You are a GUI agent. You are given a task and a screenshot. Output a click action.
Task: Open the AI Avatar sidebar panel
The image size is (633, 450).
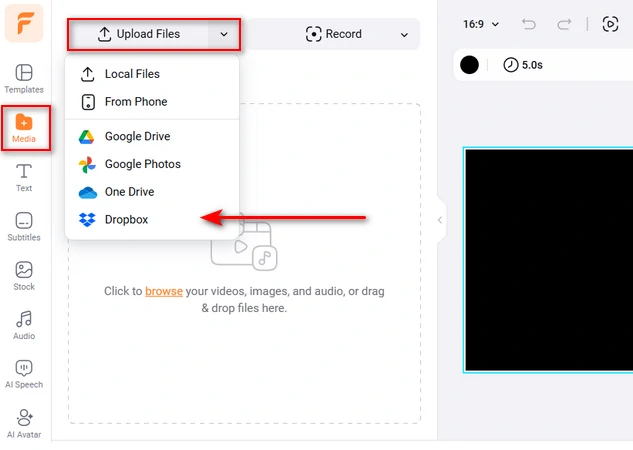click(x=24, y=424)
